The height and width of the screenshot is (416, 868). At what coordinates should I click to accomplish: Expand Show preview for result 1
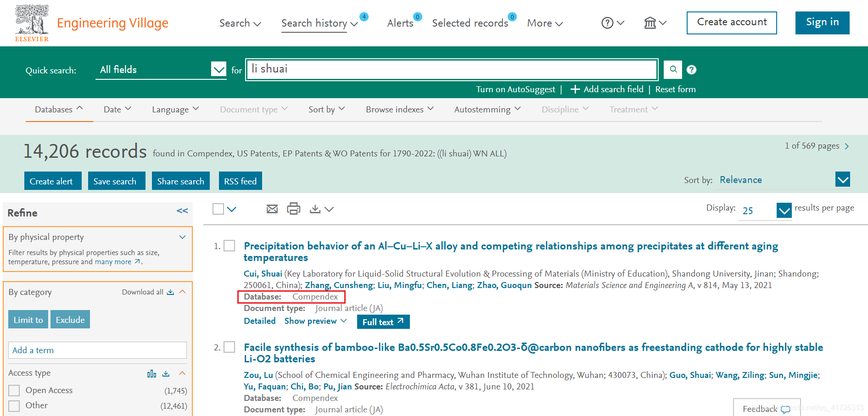315,321
